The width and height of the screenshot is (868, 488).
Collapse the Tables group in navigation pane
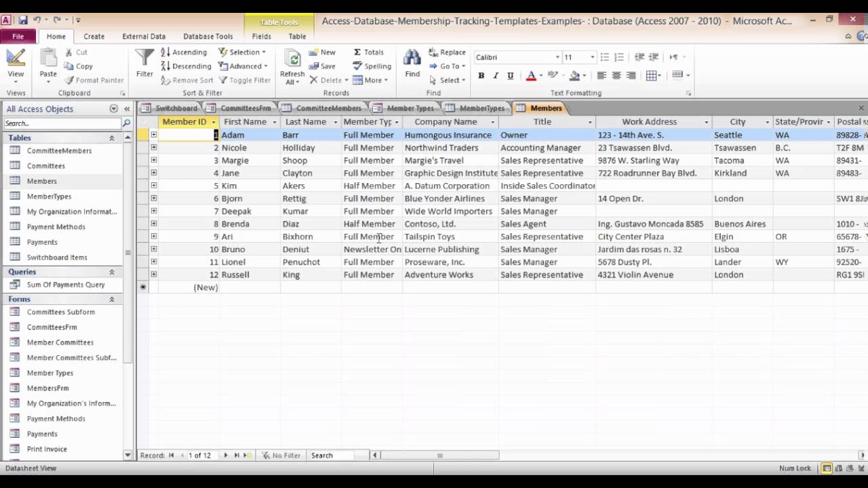coord(112,138)
